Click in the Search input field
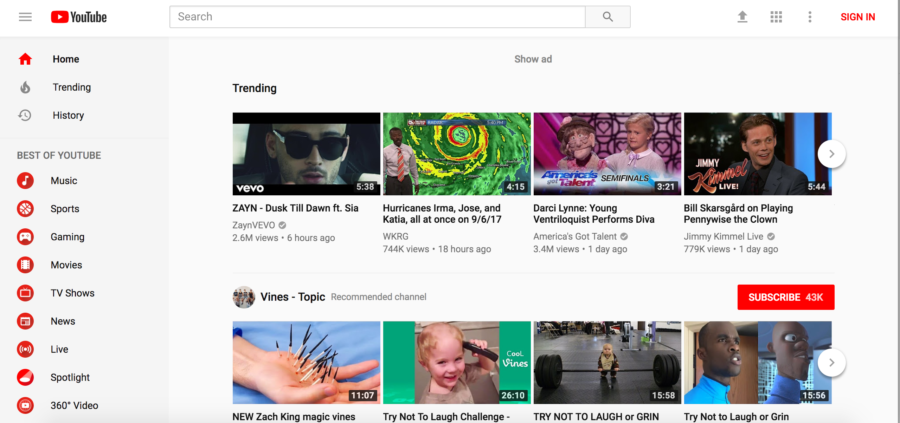900x423 pixels. point(377,17)
